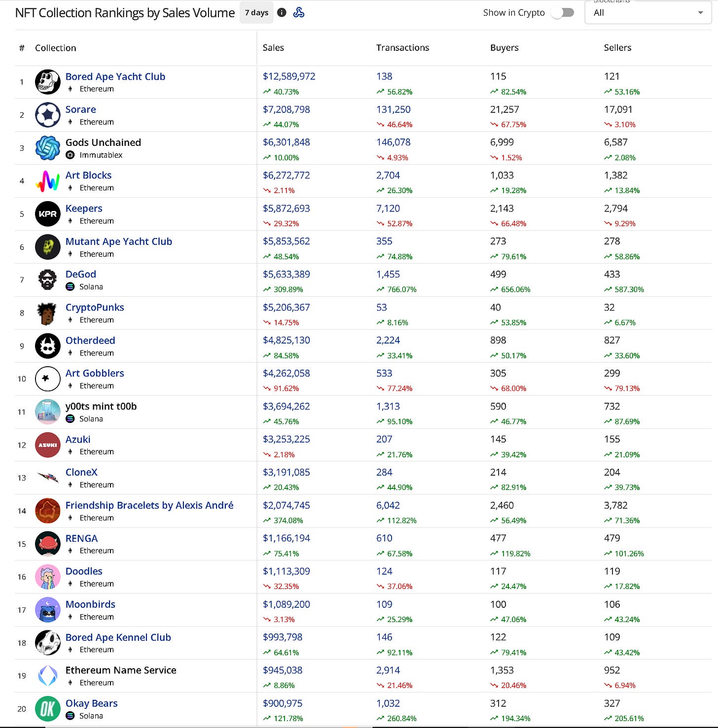The height and width of the screenshot is (728, 718).
Task: Click DeGod's $5,633,389 sales value
Action: pos(287,274)
